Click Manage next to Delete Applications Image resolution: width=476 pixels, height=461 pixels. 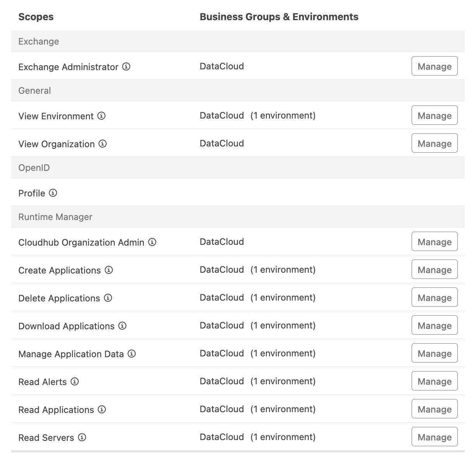point(434,297)
